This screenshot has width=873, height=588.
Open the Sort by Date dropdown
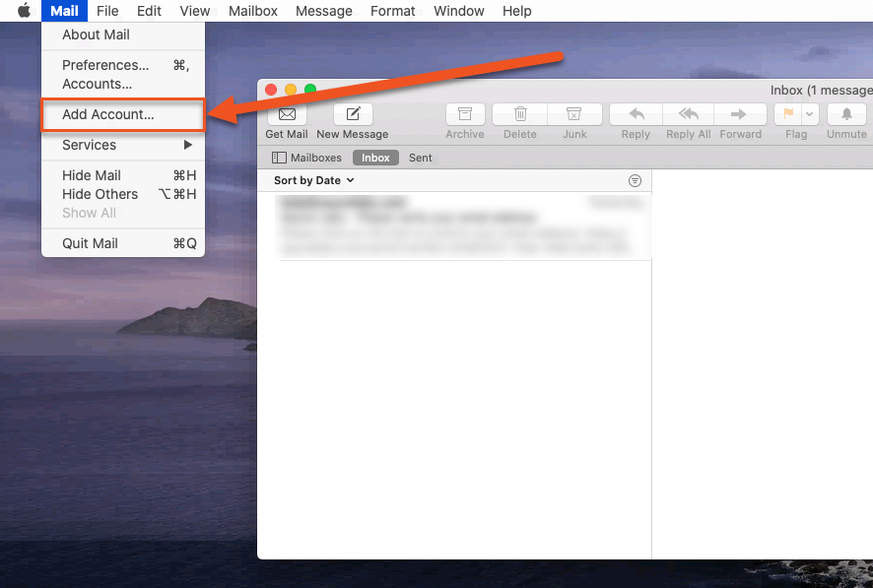tap(313, 181)
